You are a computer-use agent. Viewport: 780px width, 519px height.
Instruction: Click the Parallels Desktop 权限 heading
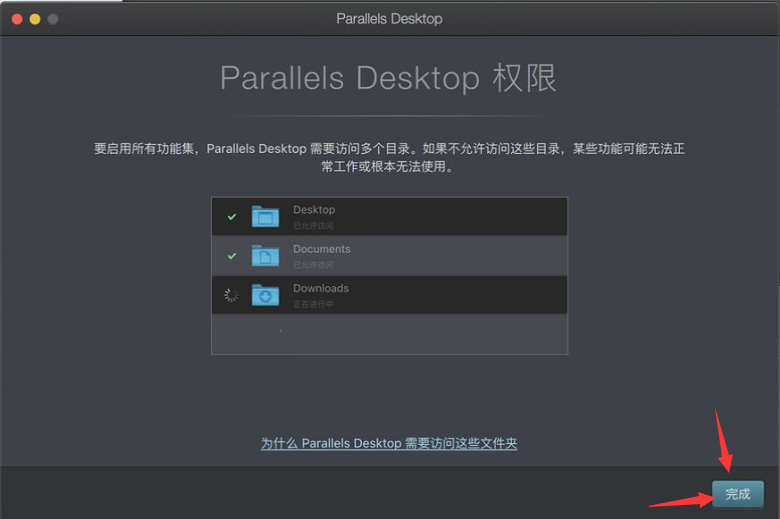(x=389, y=78)
